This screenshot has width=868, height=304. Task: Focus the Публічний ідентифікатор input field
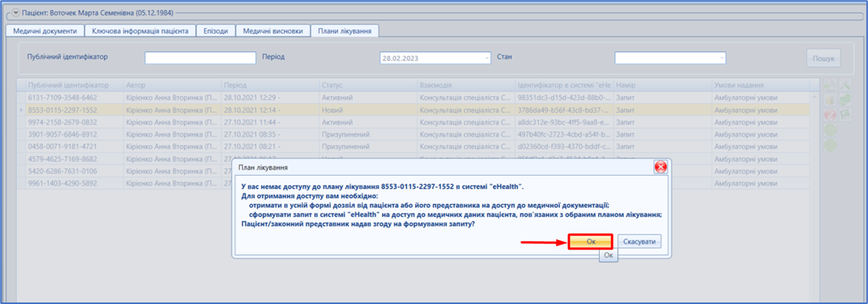(201, 58)
